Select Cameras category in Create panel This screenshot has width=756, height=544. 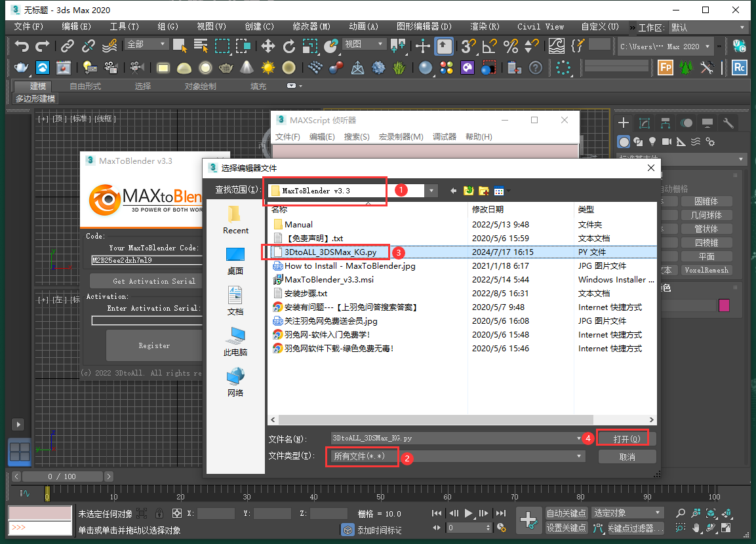[667, 142]
